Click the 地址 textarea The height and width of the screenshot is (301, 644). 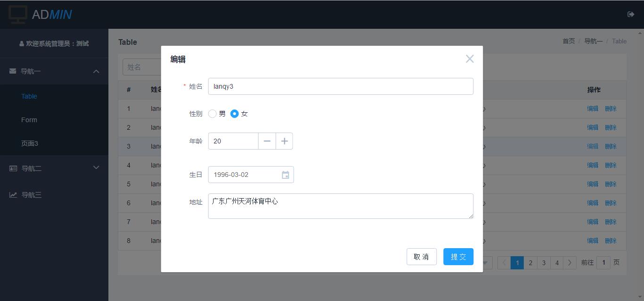[341, 206]
